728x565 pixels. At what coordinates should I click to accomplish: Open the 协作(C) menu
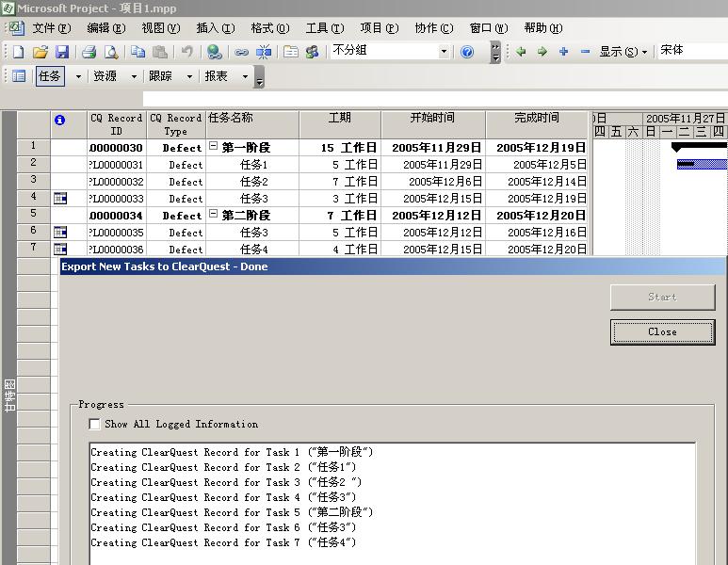pos(434,28)
